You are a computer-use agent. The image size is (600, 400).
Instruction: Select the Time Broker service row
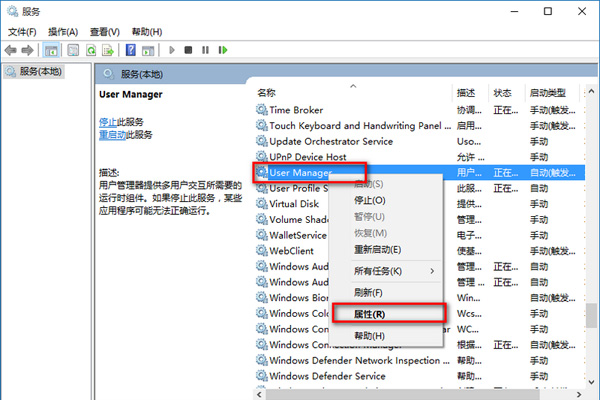pyautogui.click(x=419, y=110)
